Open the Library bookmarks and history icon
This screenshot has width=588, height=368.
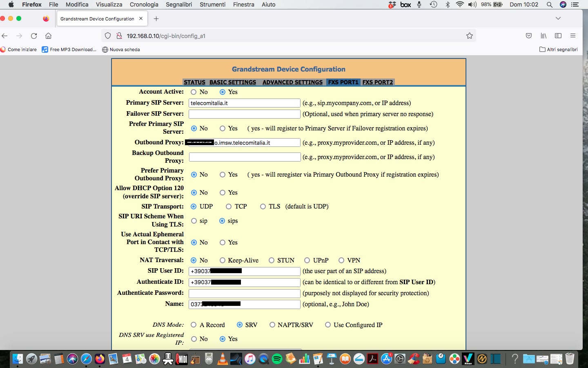(543, 36)
